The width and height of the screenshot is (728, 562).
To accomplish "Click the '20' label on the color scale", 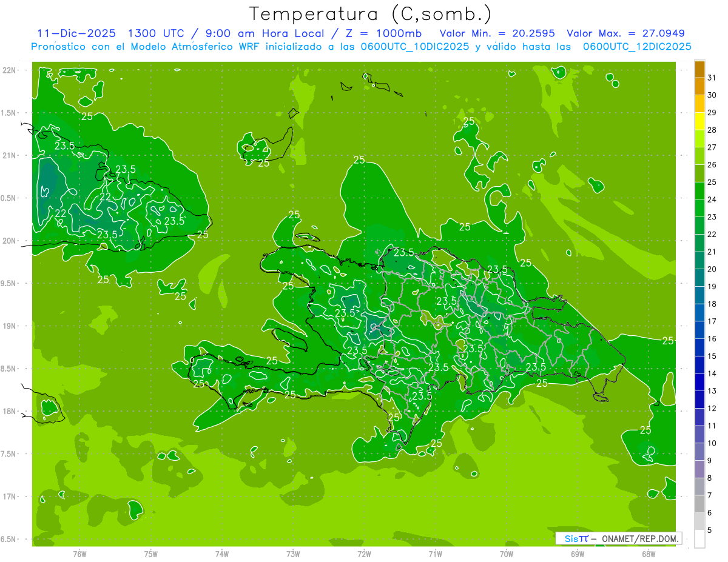I will point(712,269).
